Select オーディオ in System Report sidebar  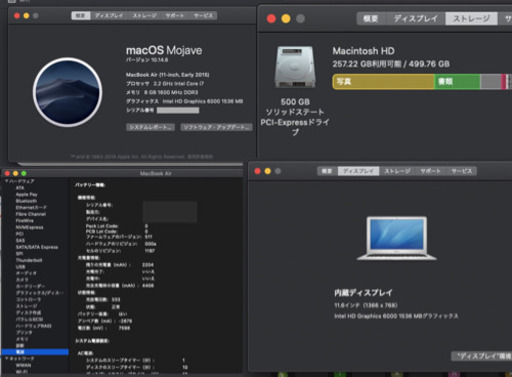[26, 273]
